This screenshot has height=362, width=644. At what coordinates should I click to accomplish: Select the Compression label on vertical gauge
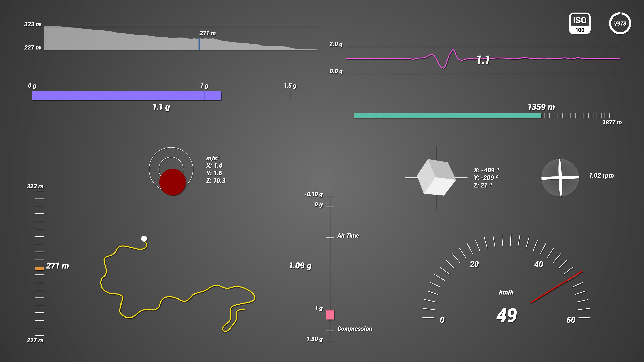pos(354,329)
